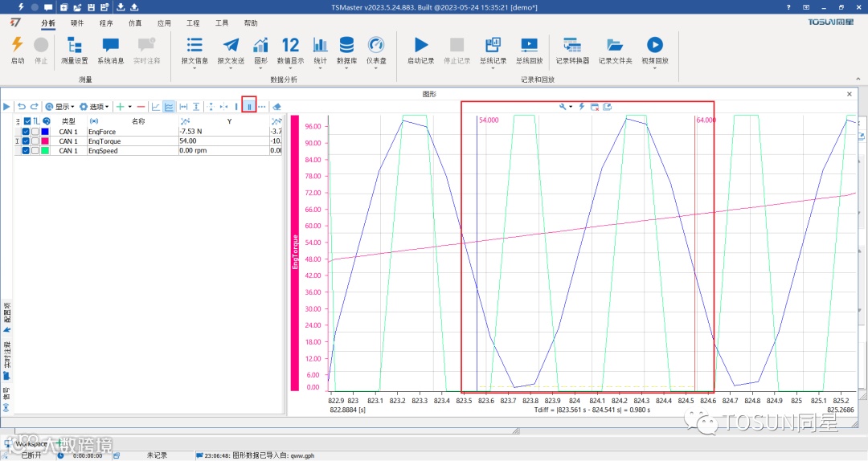Open 总线回放 bus replay

[x=528, y=46]
